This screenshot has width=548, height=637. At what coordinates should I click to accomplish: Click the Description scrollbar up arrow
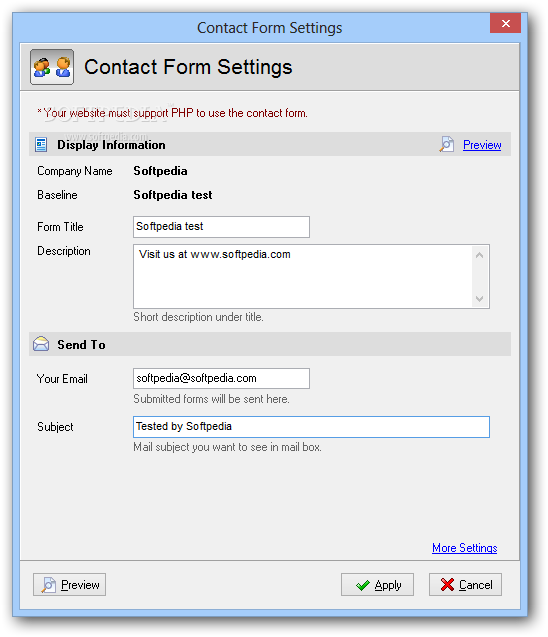pos(479,255)
